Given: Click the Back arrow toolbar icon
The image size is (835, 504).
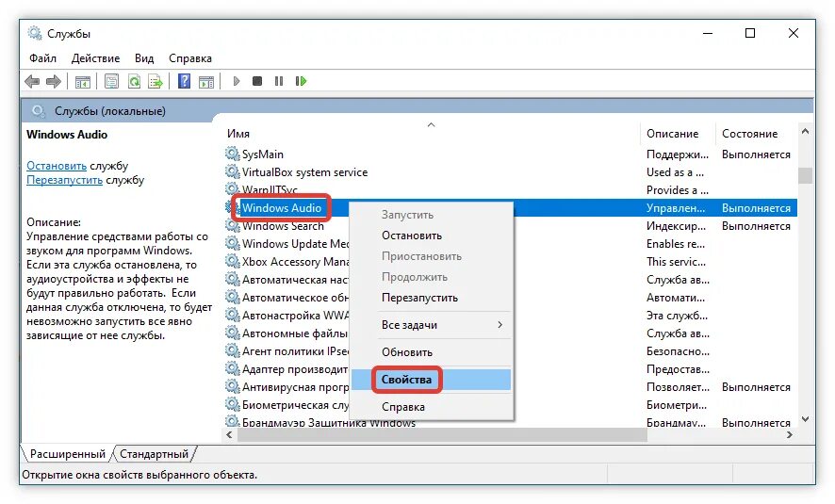Looking at the screenshot, I should pyautogui.click(x=32, y=81).
